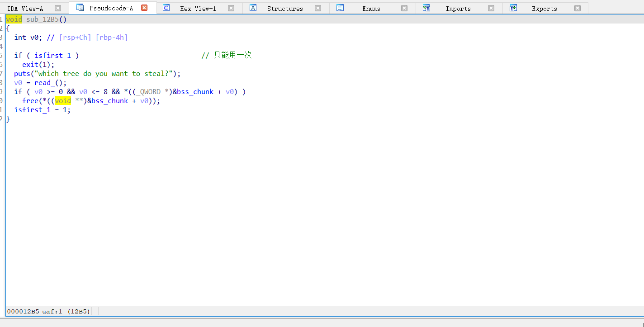
Task: Click the Structures tab icon
Action: click(x=253, y=8)
